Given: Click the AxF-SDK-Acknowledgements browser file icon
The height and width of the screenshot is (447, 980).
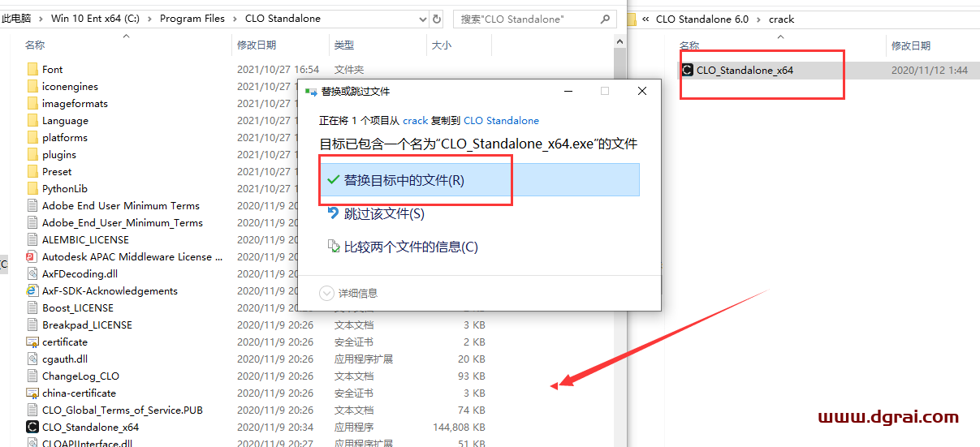Looking at the screenshot, I should point(32,291).
